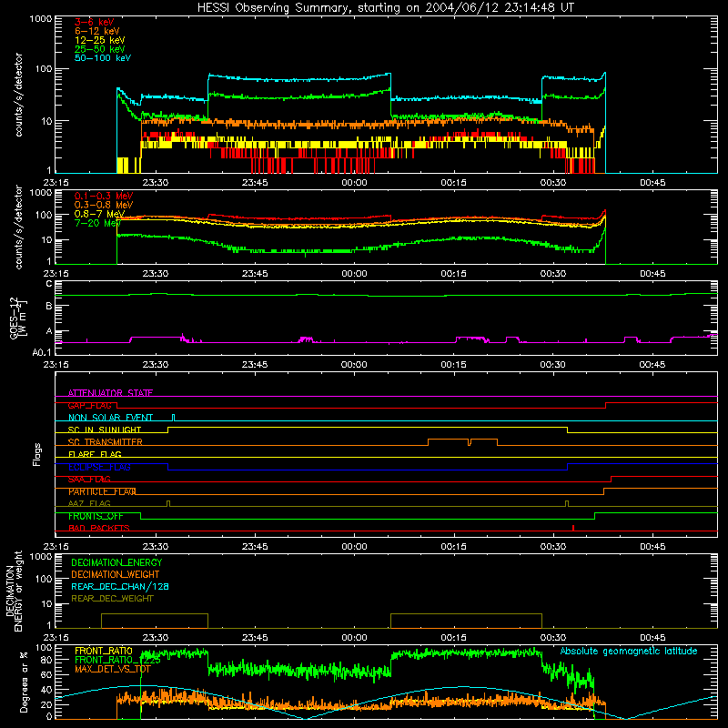Select the FLARE_FLAG label
The width and height of the screenshot is (728, 728).
coord(95,454)
